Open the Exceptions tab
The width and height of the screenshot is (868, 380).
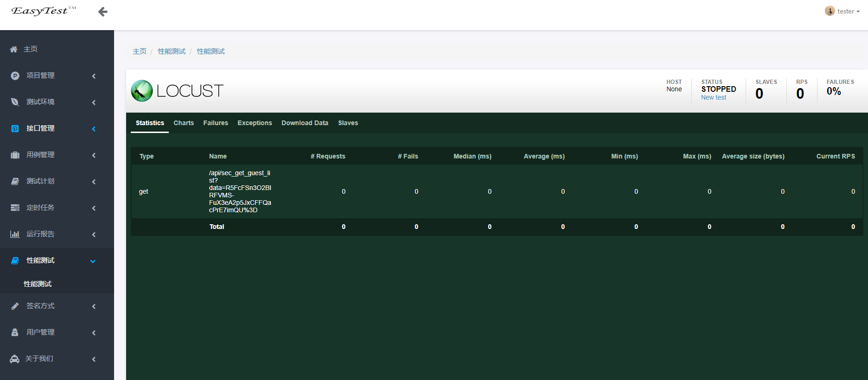tap(255, 123)
